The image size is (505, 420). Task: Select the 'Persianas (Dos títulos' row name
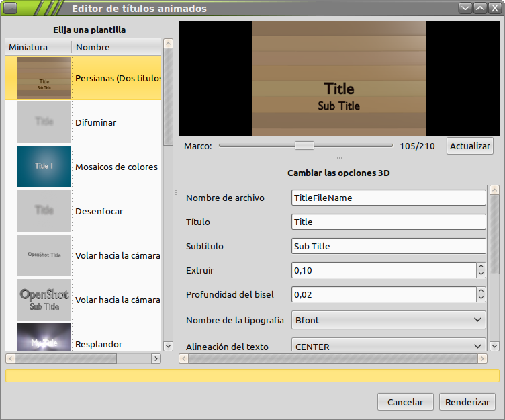click(x=118, y=79)
